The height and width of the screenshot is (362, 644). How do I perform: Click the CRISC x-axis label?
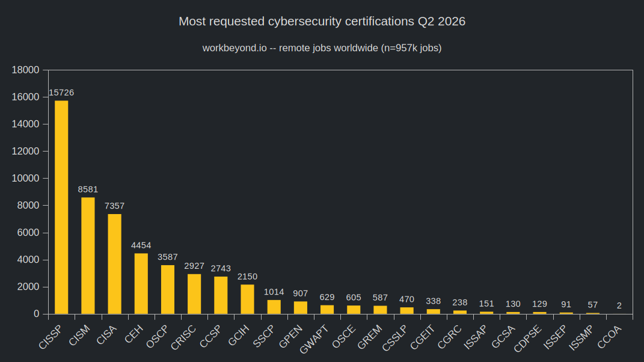click(x=183, y=338)
